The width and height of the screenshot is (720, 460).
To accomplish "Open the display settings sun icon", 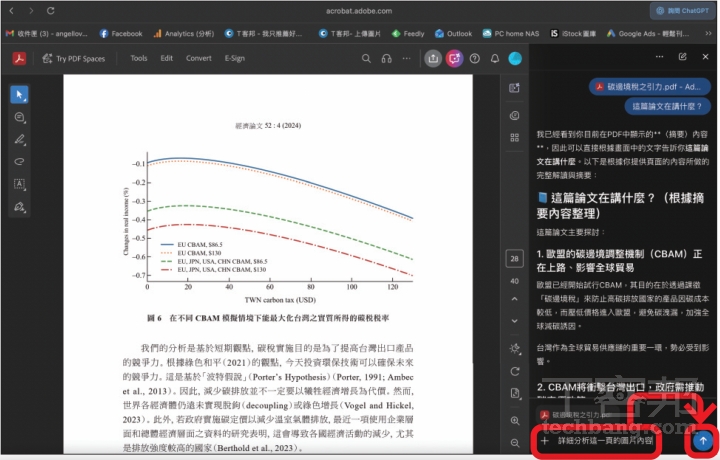I will 515,348.
